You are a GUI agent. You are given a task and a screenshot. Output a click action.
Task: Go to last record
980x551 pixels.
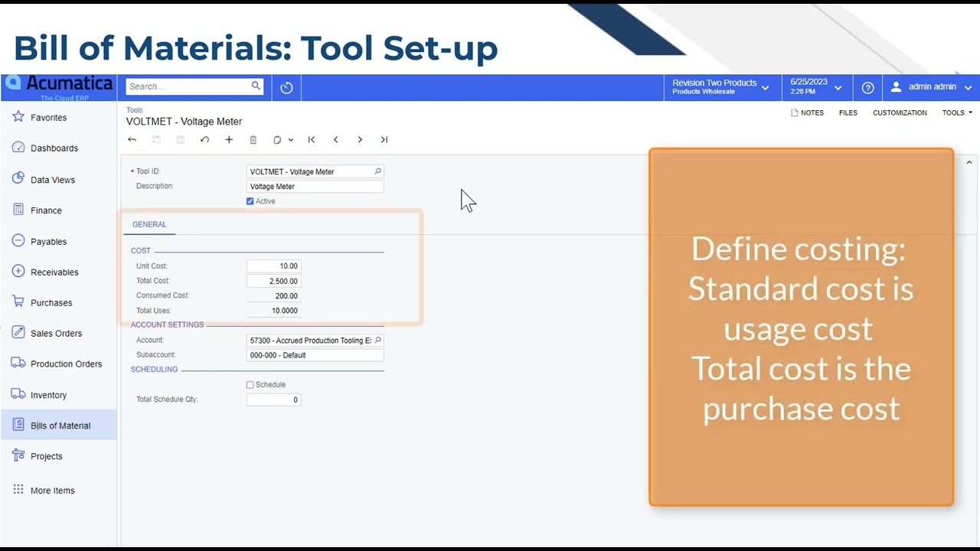[x=384, y=140]
